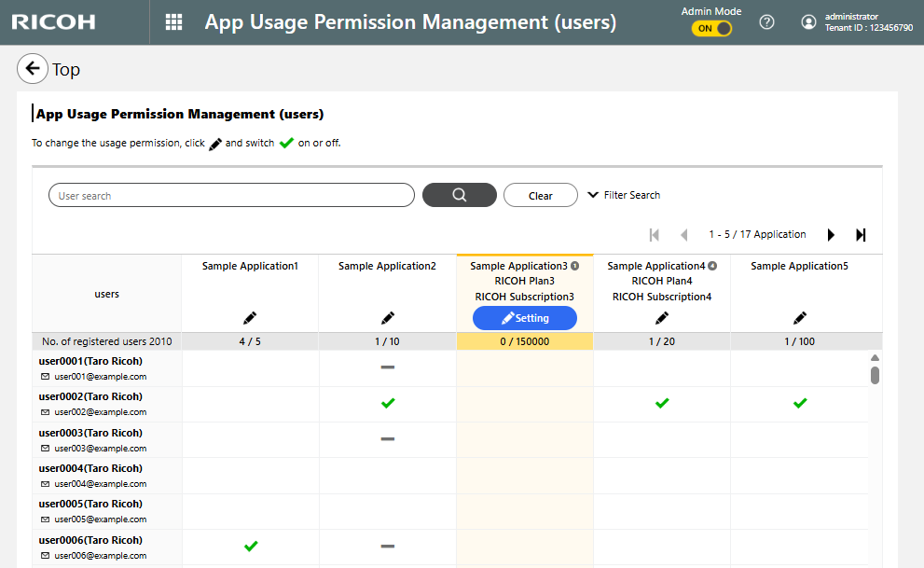Go to next page of applications
This screenshot has height=568, width=924.
click(x=831, y=235)
